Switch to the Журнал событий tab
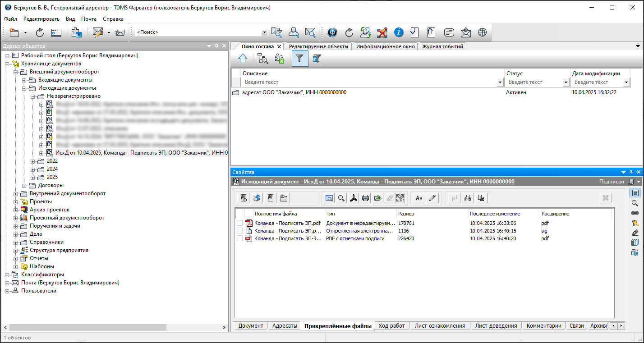644x343 pixels. pyautogui.click(x=442, y=46)
